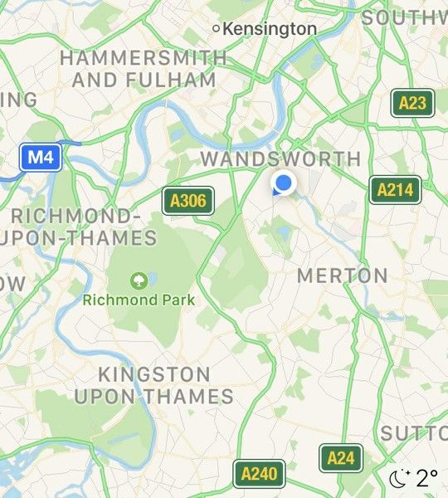Tap the A306 road sign
Image resolution: width=448 pixels, height=498 pixels.
[x=188, y=201]
